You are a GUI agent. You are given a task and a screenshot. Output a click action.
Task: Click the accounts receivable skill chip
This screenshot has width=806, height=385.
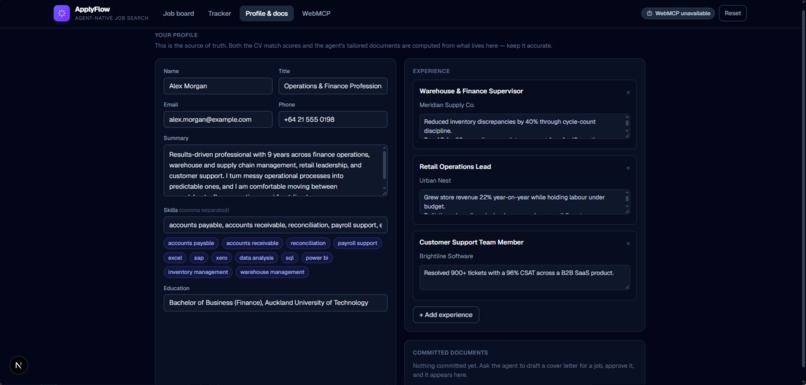click(x=252, y=243)
